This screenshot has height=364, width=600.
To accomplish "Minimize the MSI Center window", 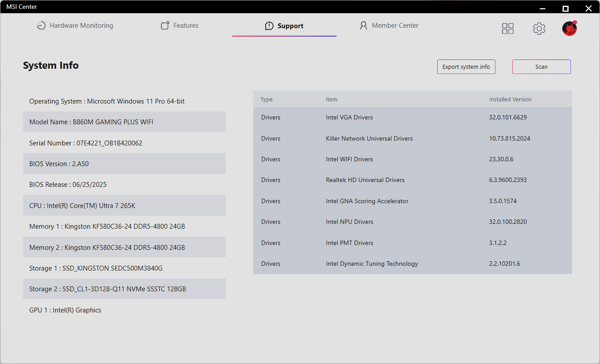I will pyautogui.click(x=542, y=8).
